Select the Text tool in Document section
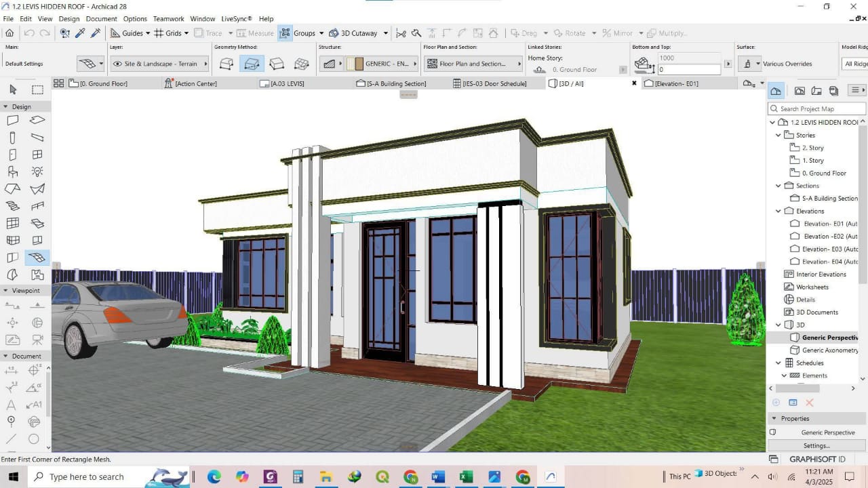Screen dimensions: 868x488 click(12, 405)
